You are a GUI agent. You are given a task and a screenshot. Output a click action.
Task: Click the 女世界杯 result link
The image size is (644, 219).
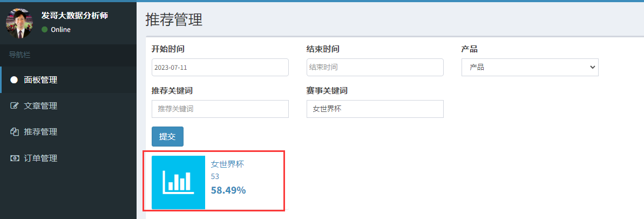pos(228,164)
